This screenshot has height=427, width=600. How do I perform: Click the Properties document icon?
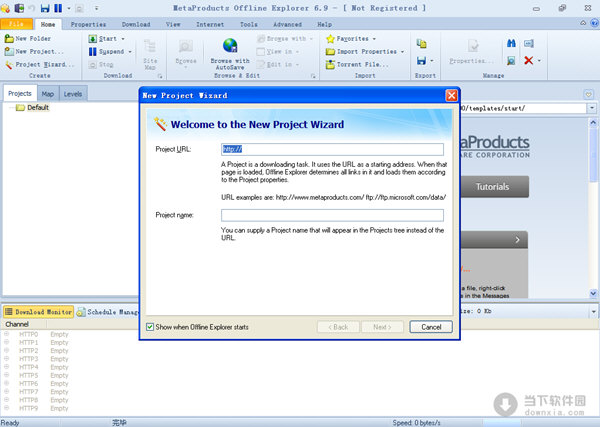point(473,46)
